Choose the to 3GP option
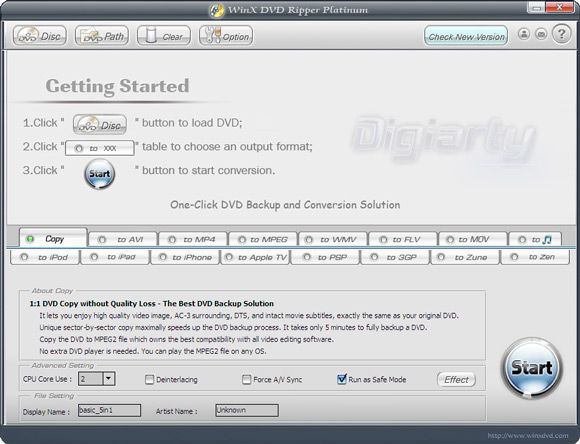 pos(395,257)
